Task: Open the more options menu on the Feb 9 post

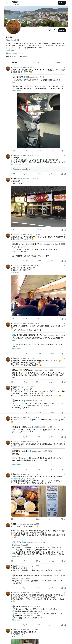Action: tap(65, 68)
